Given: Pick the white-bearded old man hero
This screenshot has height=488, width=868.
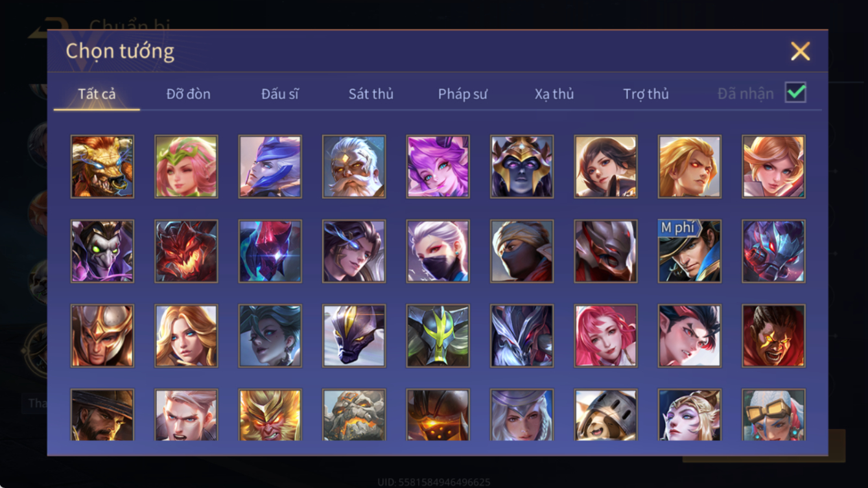Looking at the screenshot, I should (x=354, y=167).
